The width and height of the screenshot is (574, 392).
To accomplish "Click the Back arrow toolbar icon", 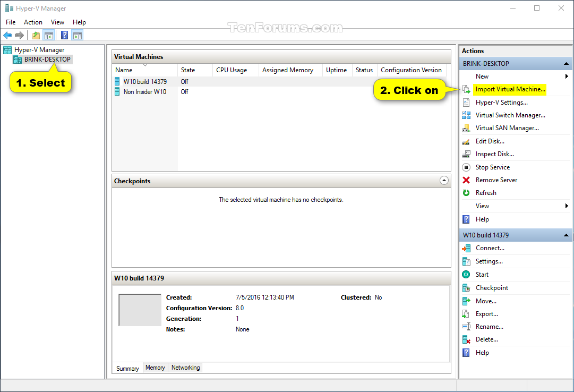I will [7, 35].
